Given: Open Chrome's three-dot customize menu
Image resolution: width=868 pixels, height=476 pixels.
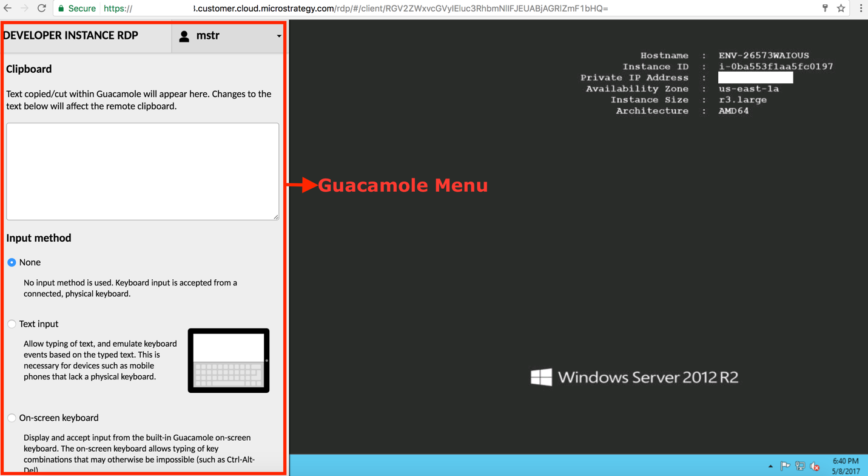Looking at the screenshot, I should click(x=861, y=8).
